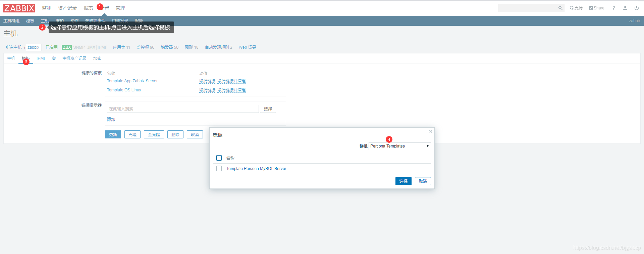
Task: Click 选择 button next to template search
Action: [x=268, y=109]
